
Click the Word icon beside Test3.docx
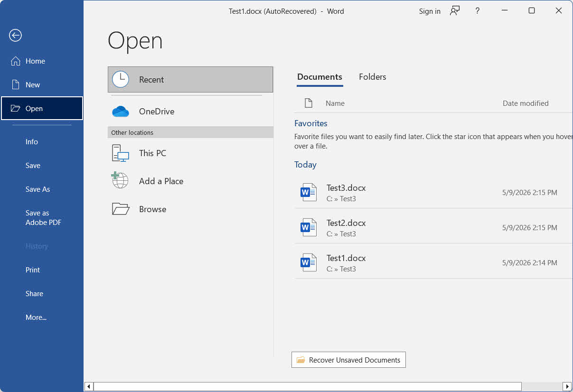click(x=309, y=192)
